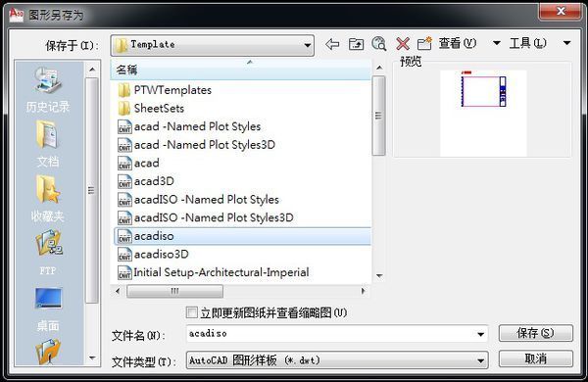This screenshot has height=382, width=588.
Task: Expand the Save in Template dropdown
Action: [307, 46]
